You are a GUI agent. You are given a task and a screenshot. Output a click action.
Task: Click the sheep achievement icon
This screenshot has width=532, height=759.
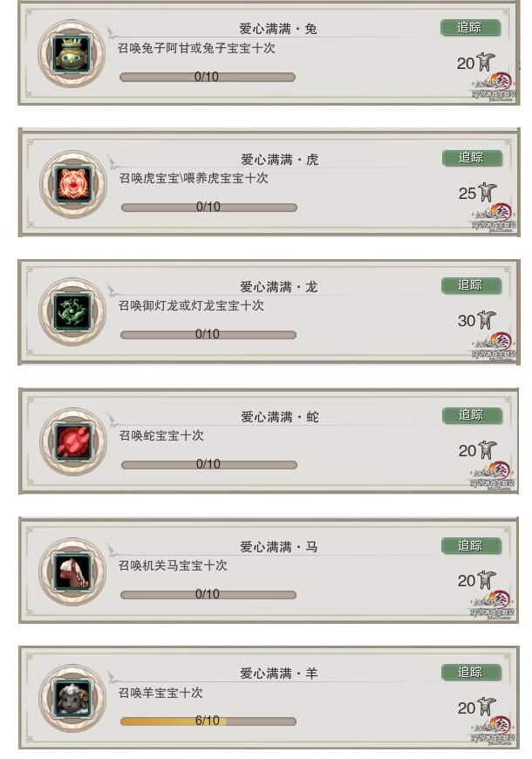pos(72,698)
